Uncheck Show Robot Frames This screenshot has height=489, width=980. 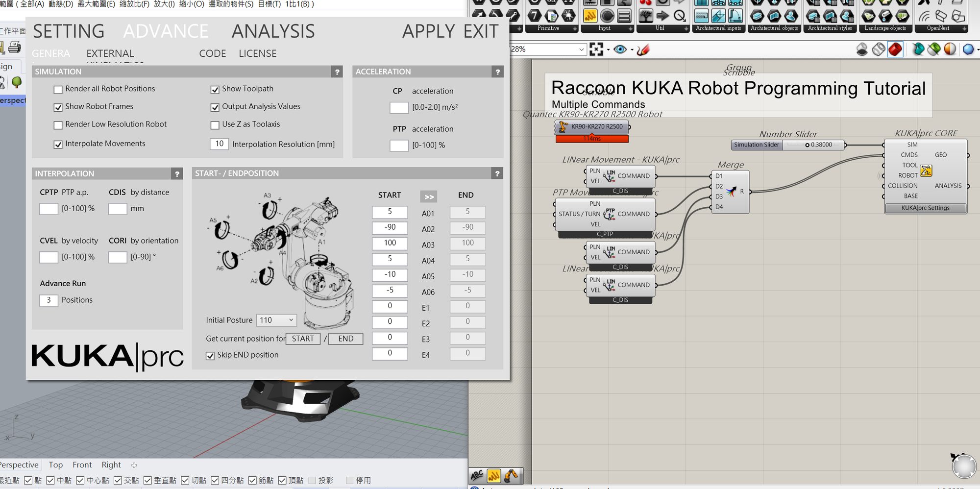click(x=58, y=107)
